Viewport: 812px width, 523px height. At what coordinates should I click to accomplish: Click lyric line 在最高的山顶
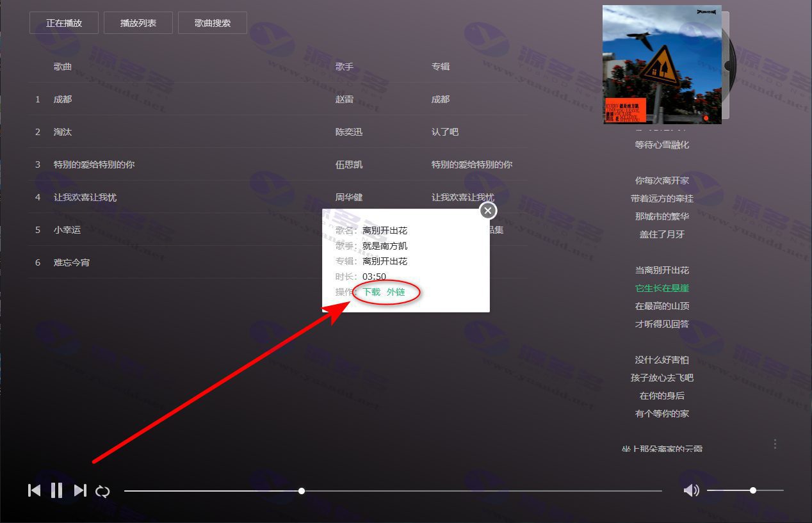pyautogui.click(x=662, y=306)
